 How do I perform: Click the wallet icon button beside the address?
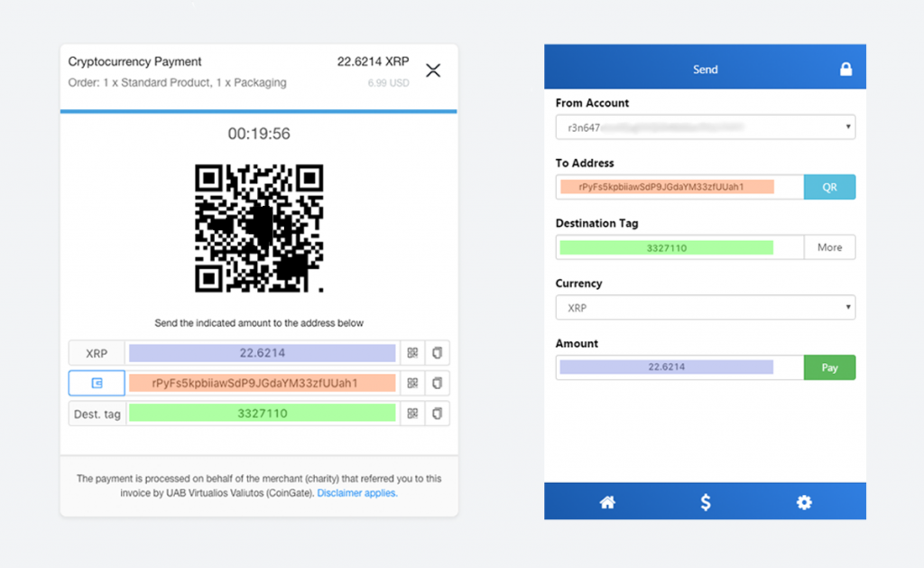(97, 383)
